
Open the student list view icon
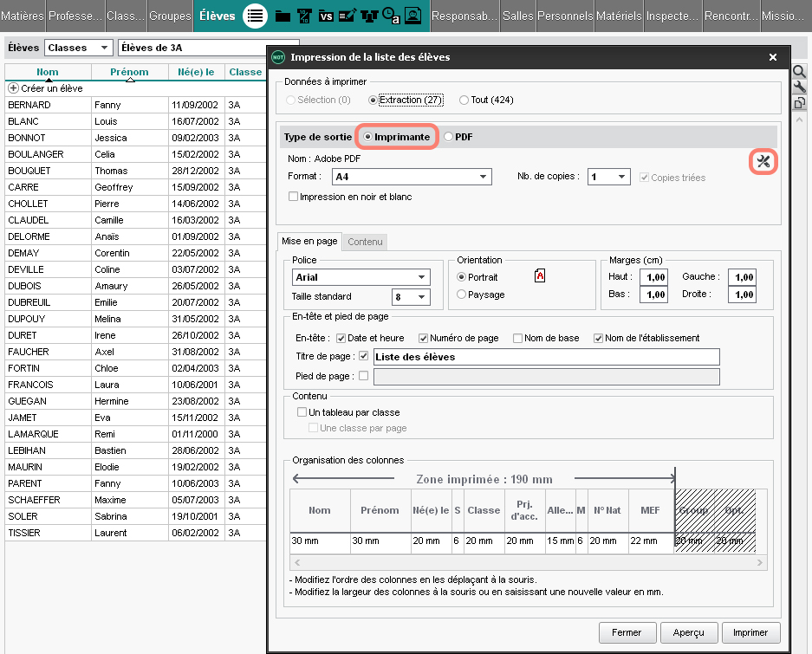pos(255,16)
